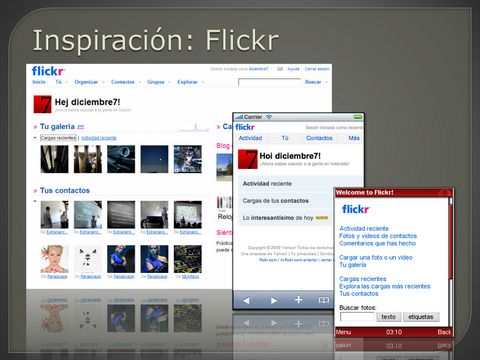Collapse the Tus contactos section triangle
480x360 pixels.
[35, 201]
